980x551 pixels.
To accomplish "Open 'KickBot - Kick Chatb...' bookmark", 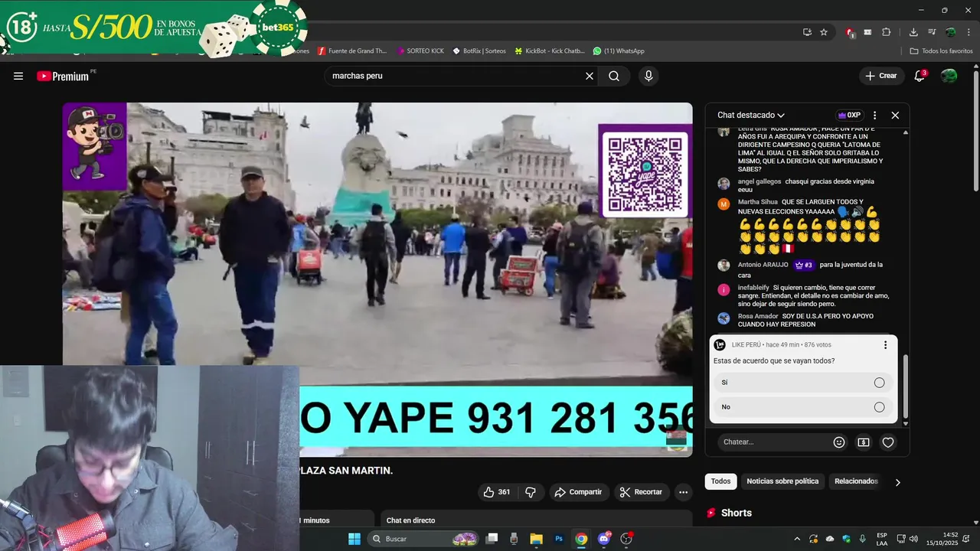I will point(550,51).
